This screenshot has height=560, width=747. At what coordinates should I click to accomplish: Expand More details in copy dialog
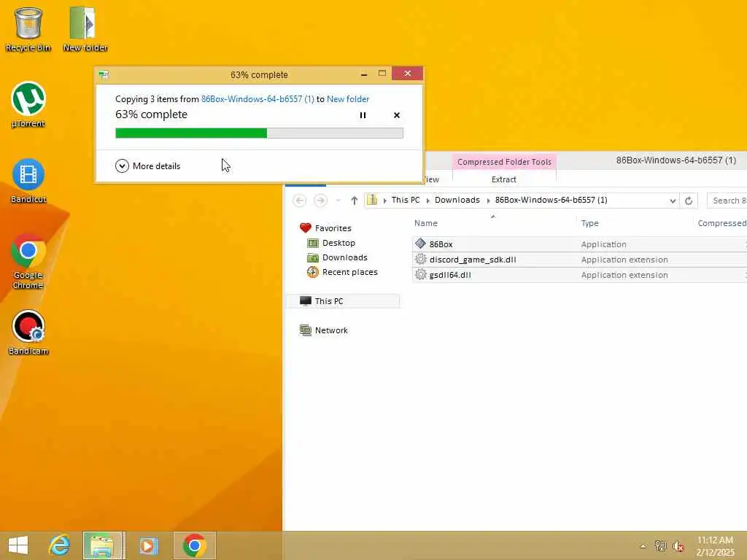[x=147, y=166]
